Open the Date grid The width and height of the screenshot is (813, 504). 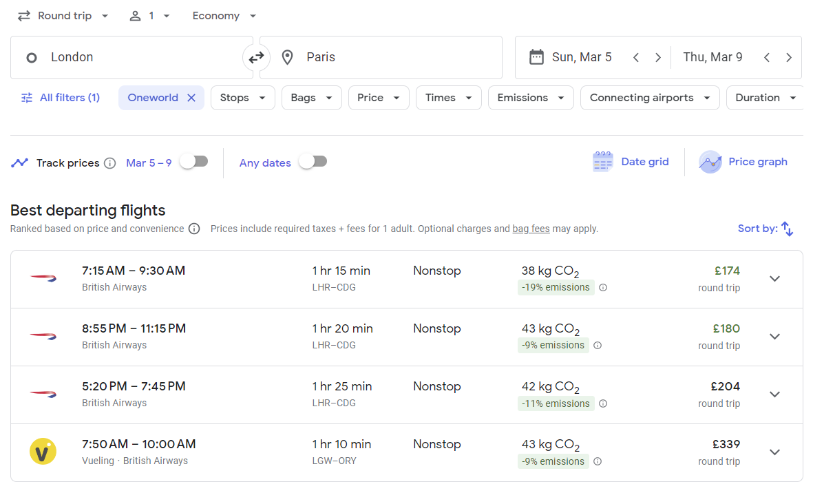click(x=631, y=162)
